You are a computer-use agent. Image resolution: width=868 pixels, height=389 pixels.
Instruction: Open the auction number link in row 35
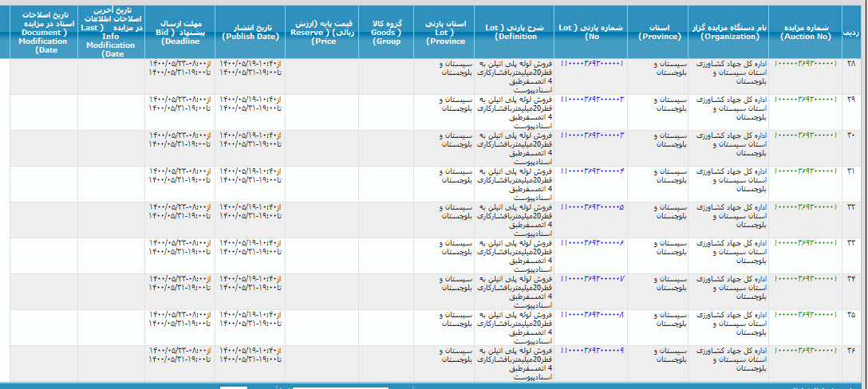pyautogui.click(x=806, y=314)
